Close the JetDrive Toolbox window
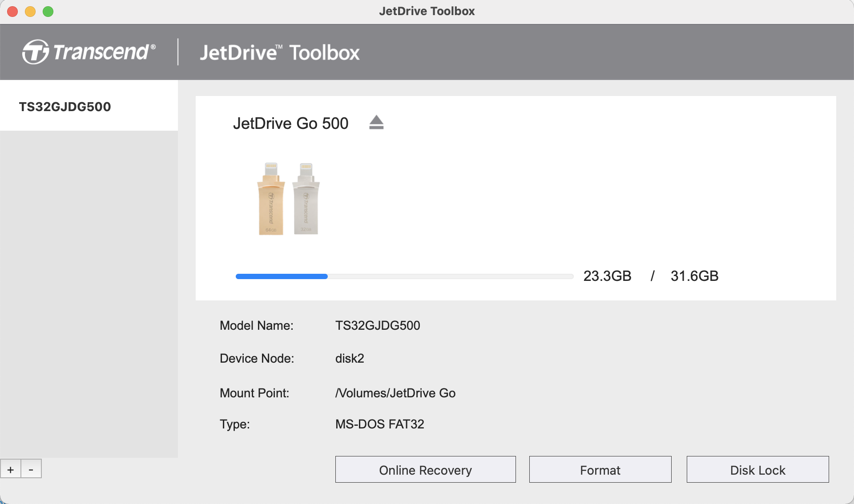Viewport: 854px width, 504px height. coord(12,12)
